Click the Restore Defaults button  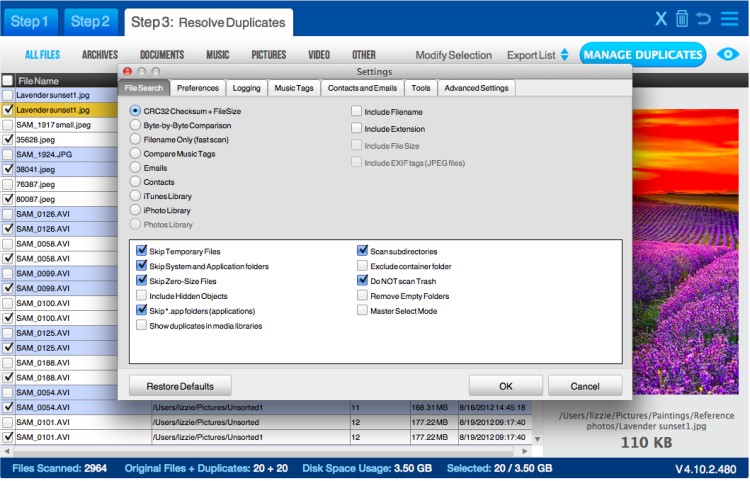click(179, 385)
